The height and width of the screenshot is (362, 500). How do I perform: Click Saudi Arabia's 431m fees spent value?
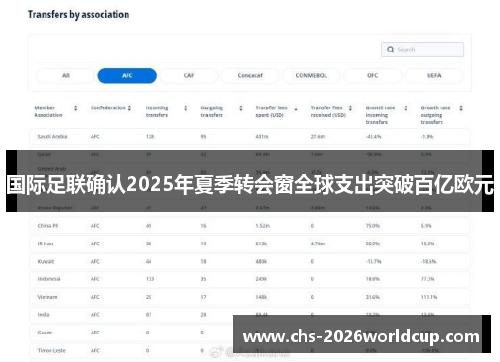coord(262,137)
